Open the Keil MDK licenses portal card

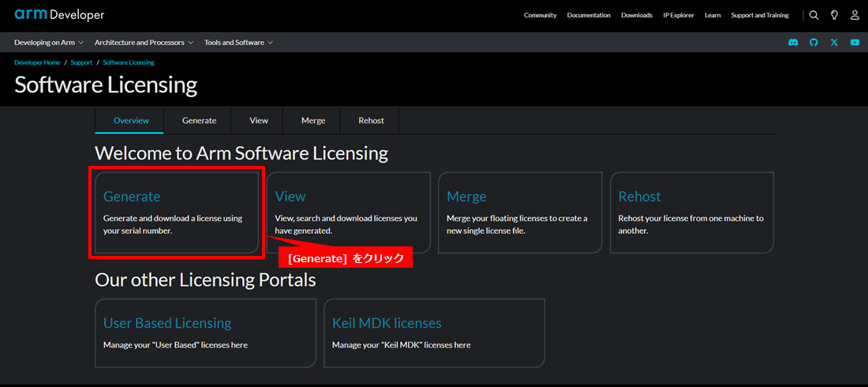click(435, 333)
